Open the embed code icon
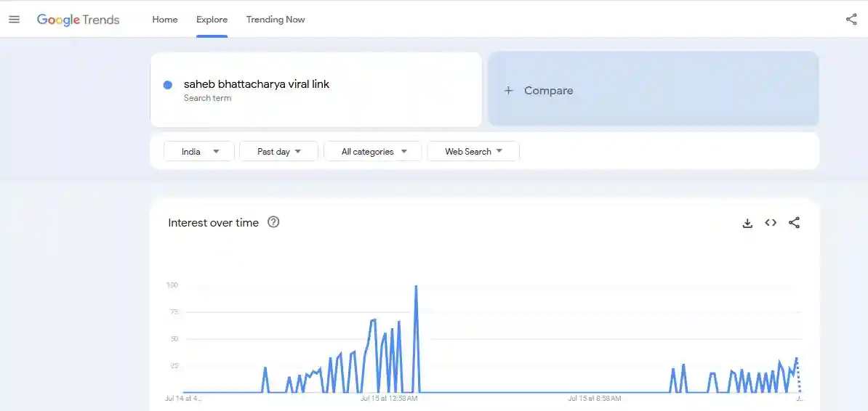Viewport: 868px width, 411px height. (x=771, y=223)
